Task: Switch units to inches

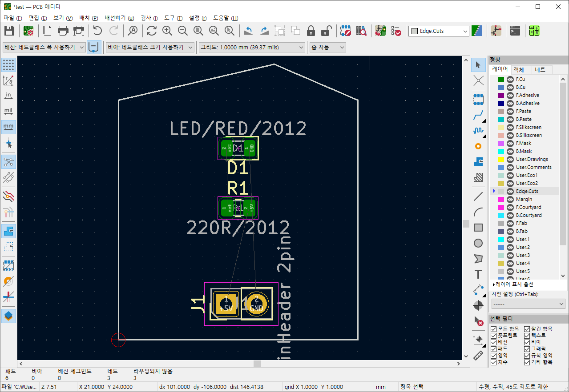Action: (x=8, y=96)
